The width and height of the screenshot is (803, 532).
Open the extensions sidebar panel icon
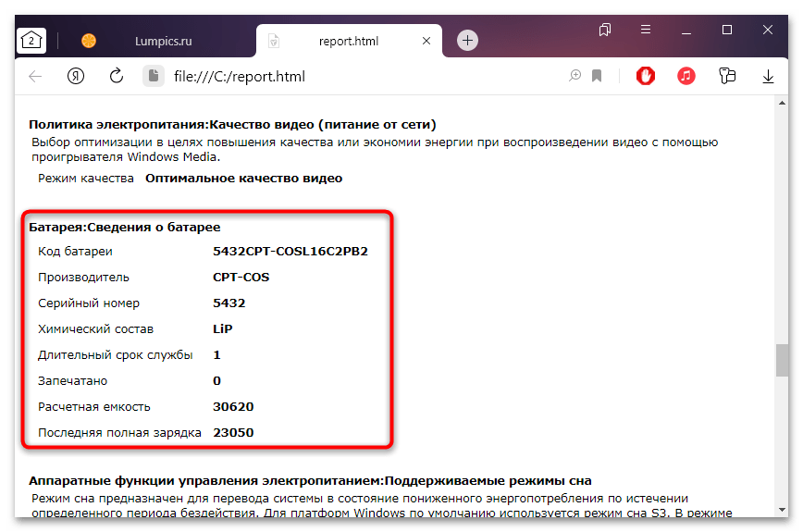point(727,76)
